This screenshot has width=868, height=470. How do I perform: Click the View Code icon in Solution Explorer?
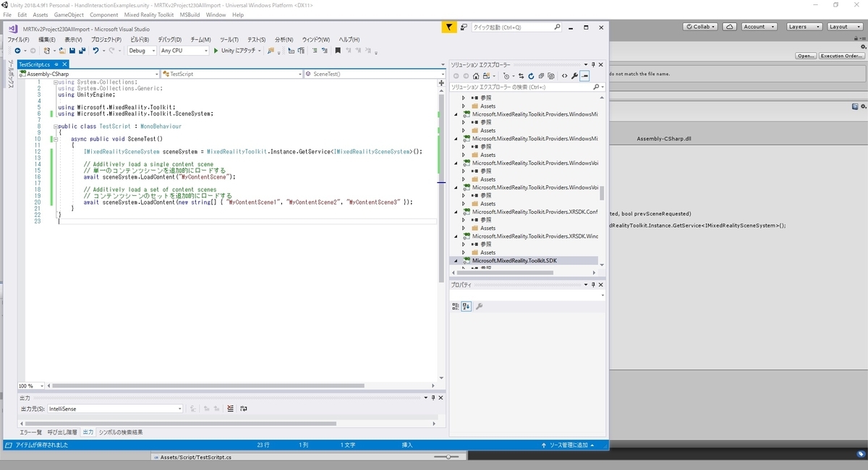point(564,76)
